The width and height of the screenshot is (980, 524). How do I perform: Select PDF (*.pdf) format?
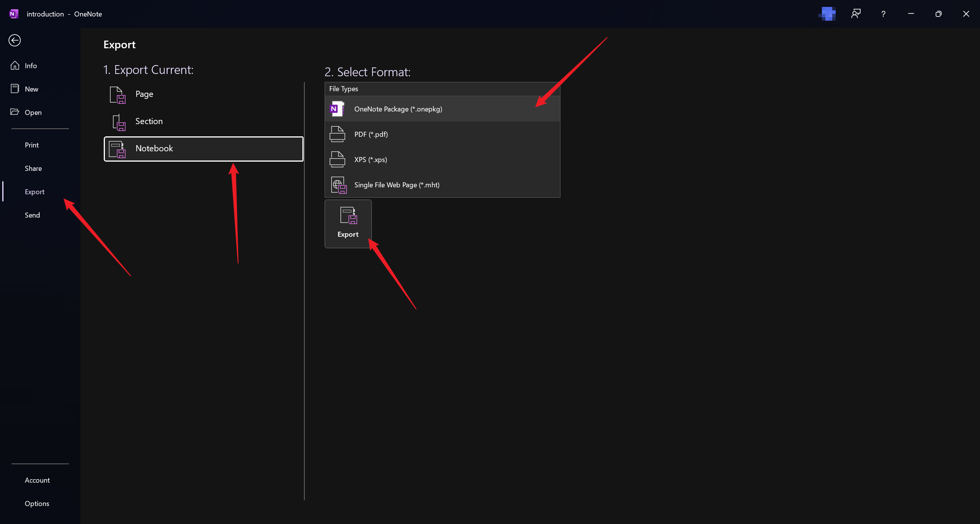coord(442,134)
